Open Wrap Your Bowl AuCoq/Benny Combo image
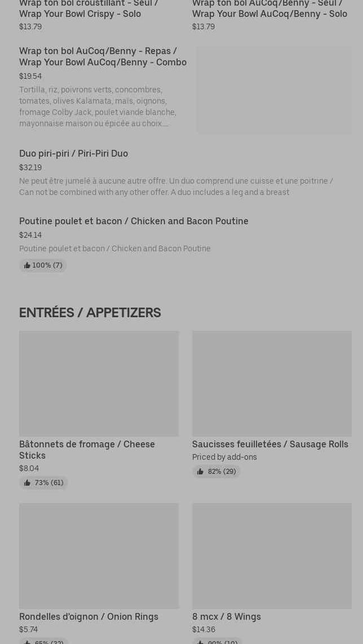The width and height of the screenshot is (363, 644). [x=274, y=90]
